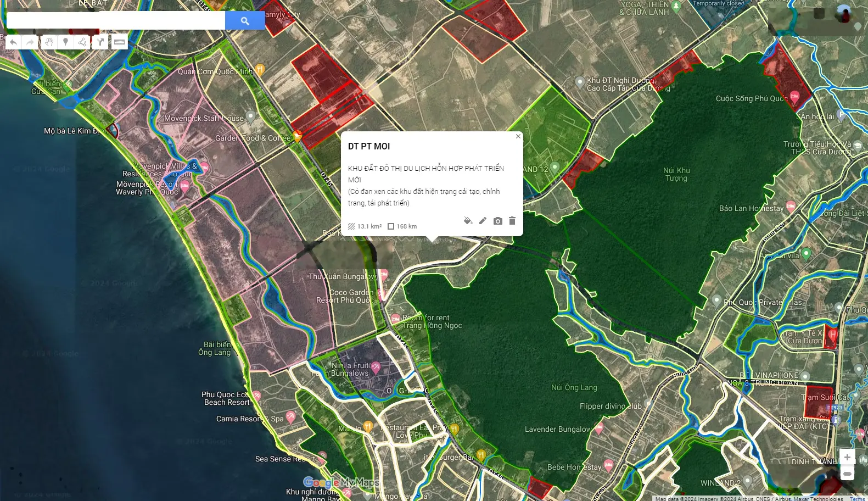Open the paint bucket style option
Image resolution: width=868 pixels, height=501 pixels.
468,221
